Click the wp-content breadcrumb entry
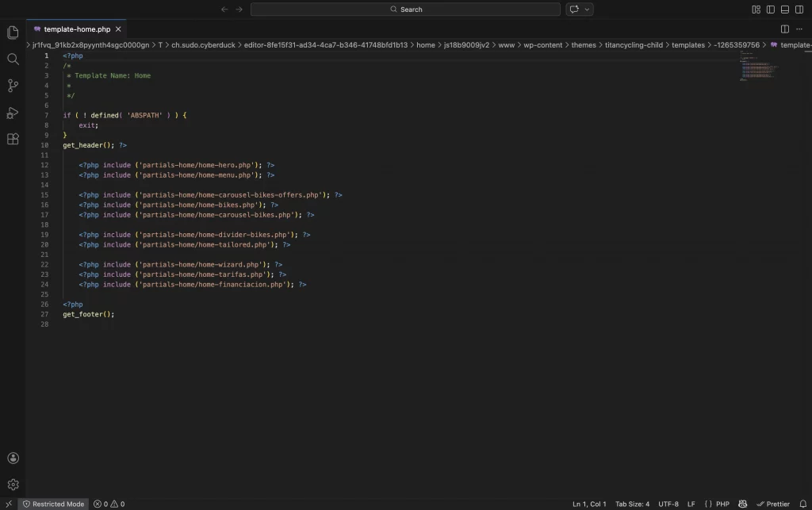 click(x=543, y=44)
